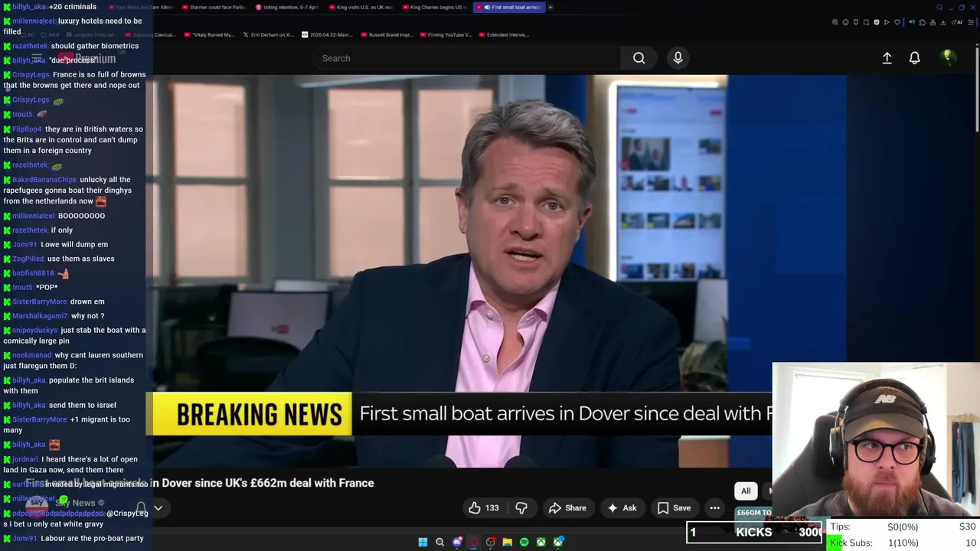Expand the notification chevron beside Sky News
The image size is (980, 551).
158,508
